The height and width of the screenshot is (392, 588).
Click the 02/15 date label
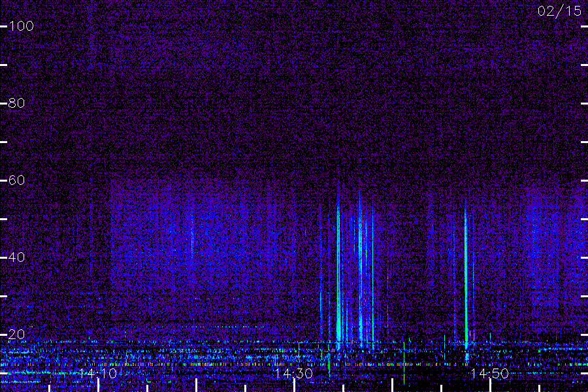pos(559,11)
